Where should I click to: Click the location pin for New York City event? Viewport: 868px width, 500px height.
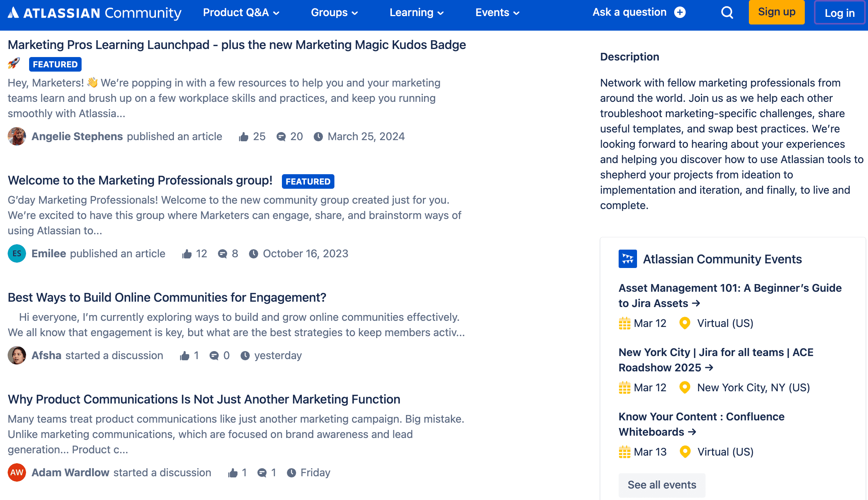pyautogui.click(x=685, y=387)
